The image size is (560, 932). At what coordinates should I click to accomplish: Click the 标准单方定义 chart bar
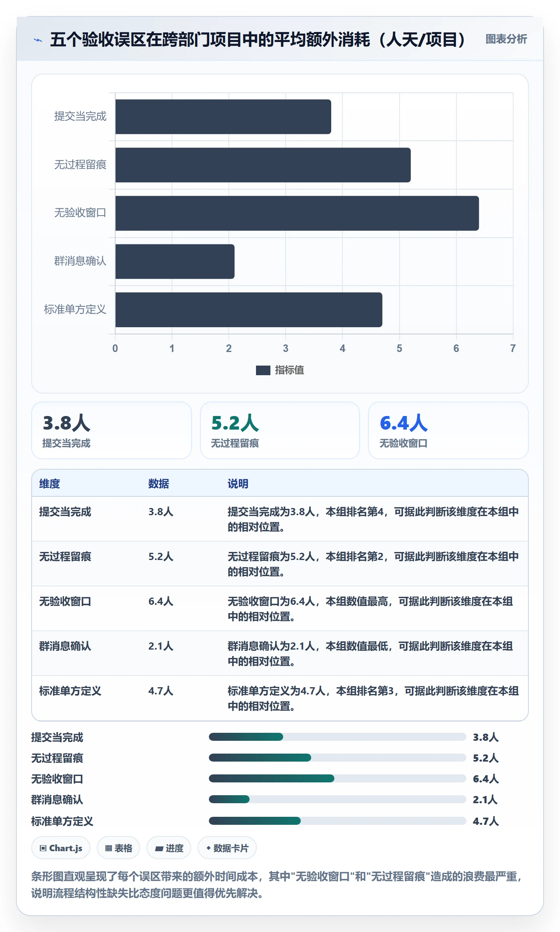tap(249, 310)
